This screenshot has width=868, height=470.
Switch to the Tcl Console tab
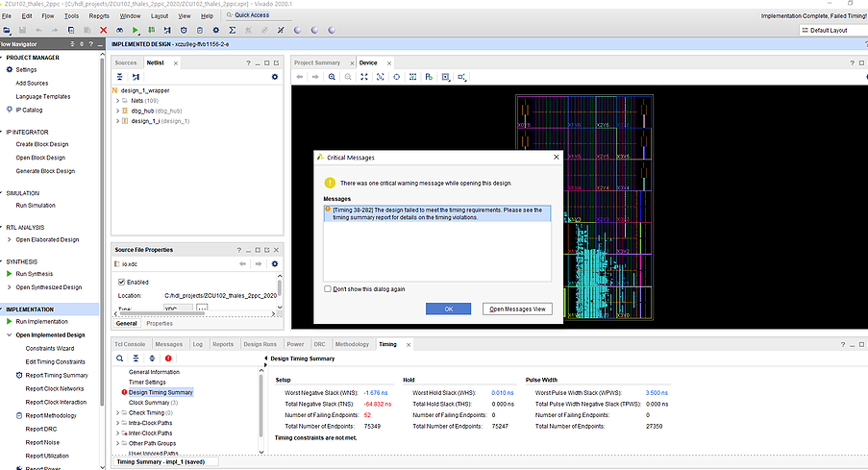point(130,343)
